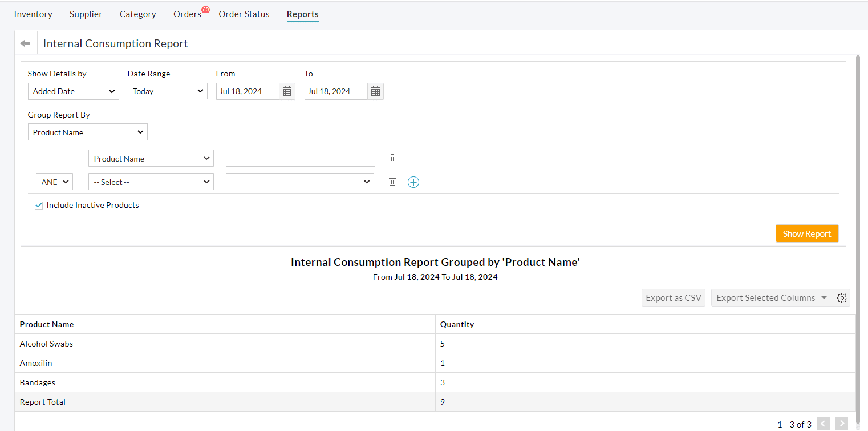Change the AND condition operator dropdown
Viewport: 868px width, 431px height.
54,182
